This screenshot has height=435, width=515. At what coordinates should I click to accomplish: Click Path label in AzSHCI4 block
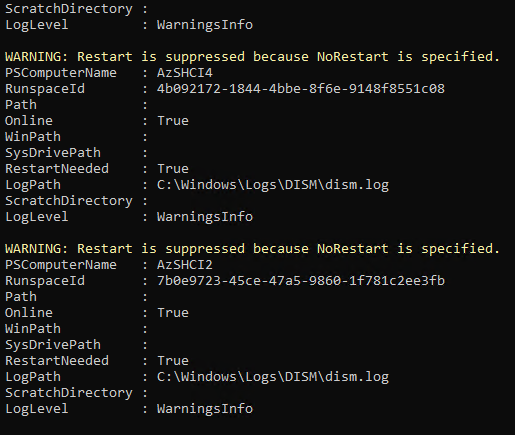pos(21,105)
